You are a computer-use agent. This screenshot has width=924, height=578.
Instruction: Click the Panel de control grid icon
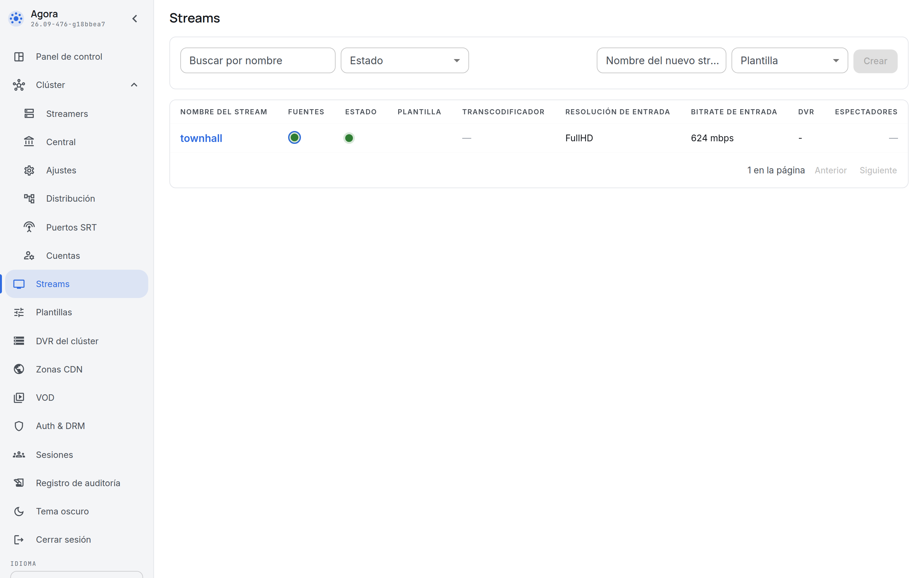(19, 57)
